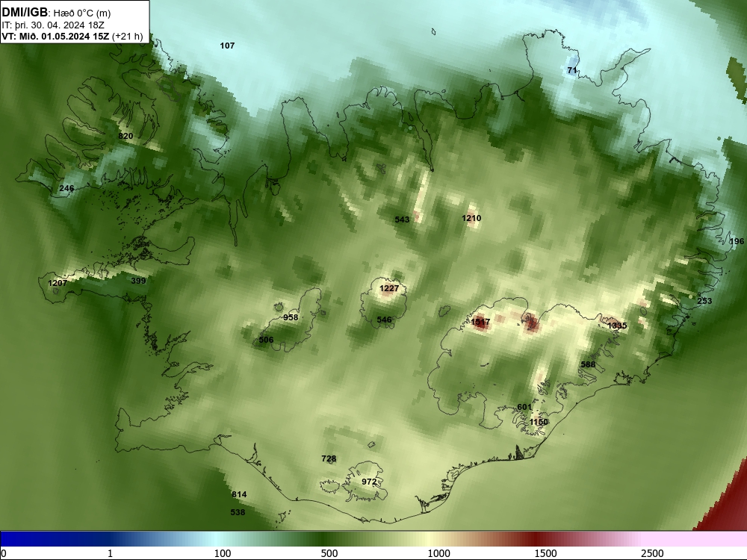Click the value 1210 on the map
The width and height of the screenshot is (747, 560).
471,218
